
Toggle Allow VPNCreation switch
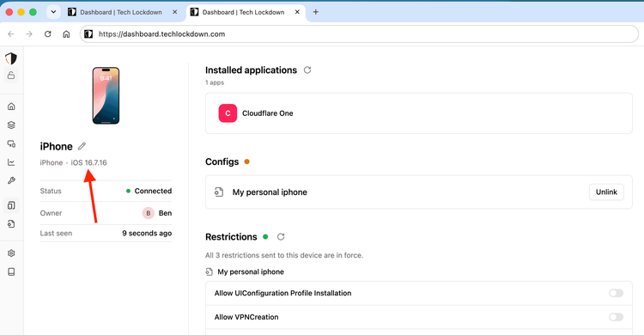tap(616, 317)
